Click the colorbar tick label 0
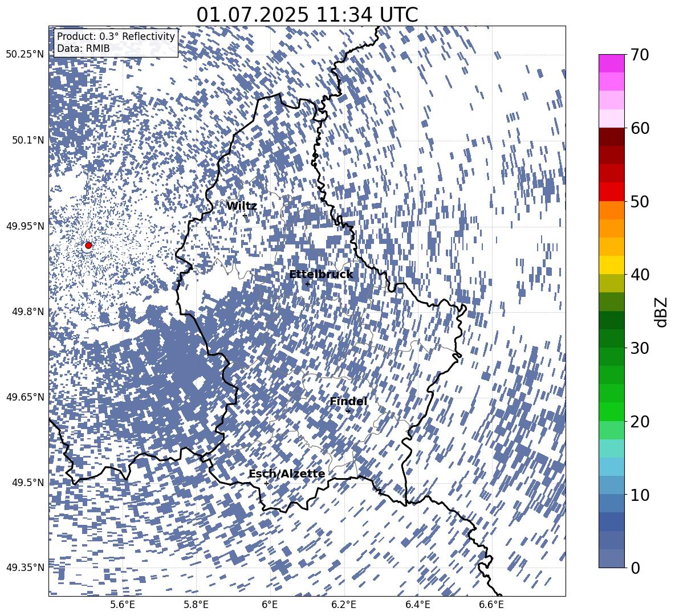The width and height of the screenshot is (675, 616). click(x=636, y=568)
